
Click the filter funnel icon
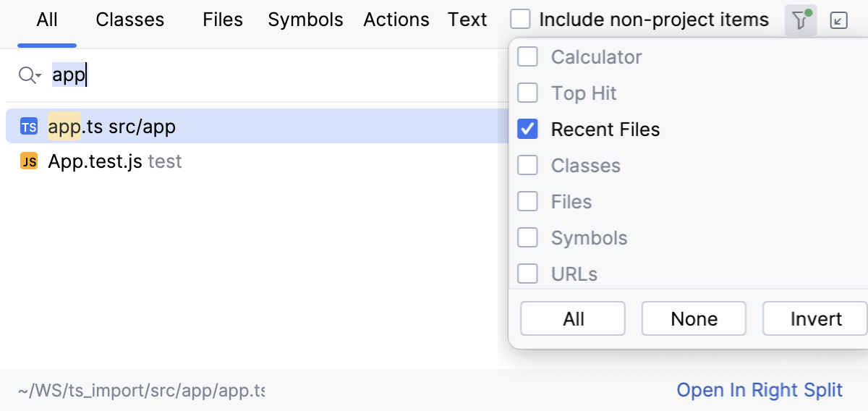[800, 20]
